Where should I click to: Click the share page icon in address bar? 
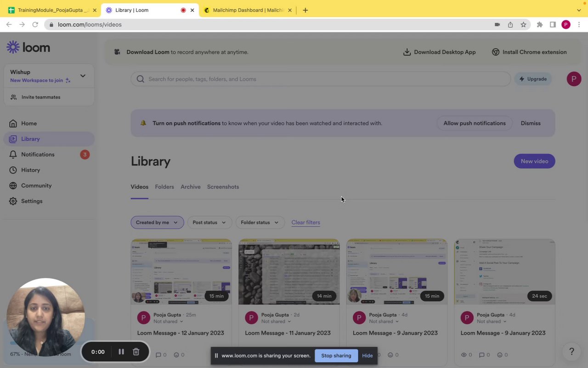click(510, 24)
